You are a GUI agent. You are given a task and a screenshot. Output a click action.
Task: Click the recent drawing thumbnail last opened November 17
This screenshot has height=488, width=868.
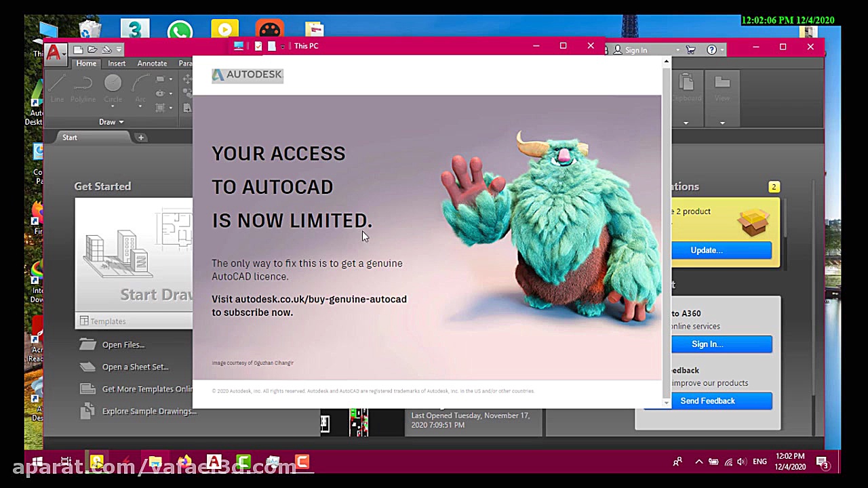pos(362,421)
